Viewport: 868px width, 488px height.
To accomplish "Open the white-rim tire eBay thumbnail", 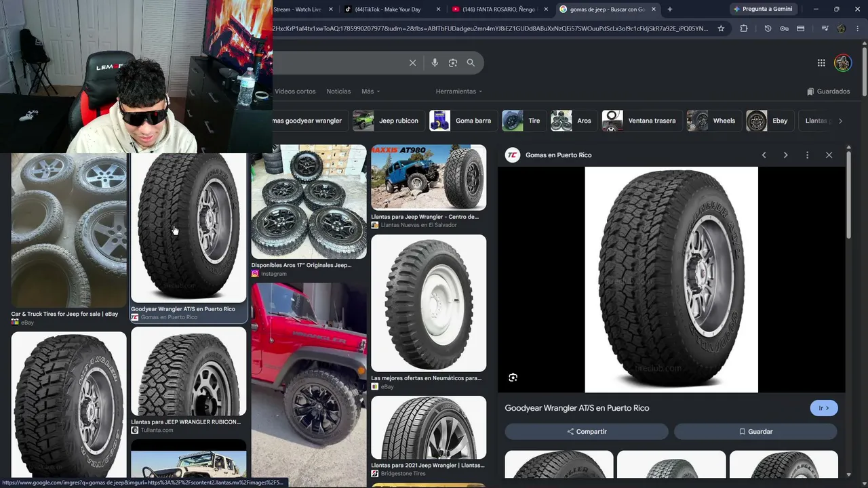I will pyautogui.click(x=429, y=303).
